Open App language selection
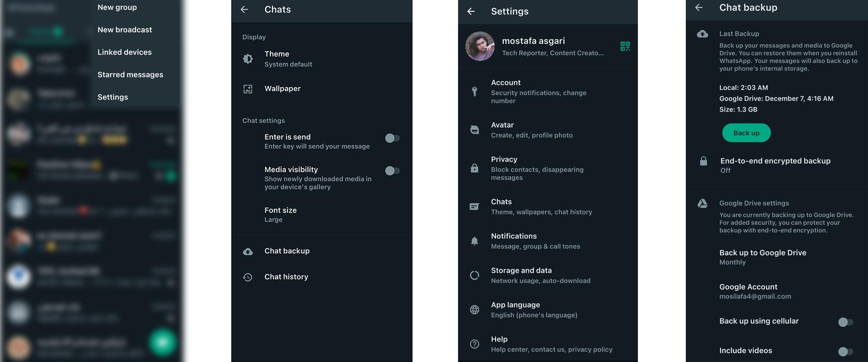Image resolution: width=868 pixels, height=362 pixels. tap(547, 310)
